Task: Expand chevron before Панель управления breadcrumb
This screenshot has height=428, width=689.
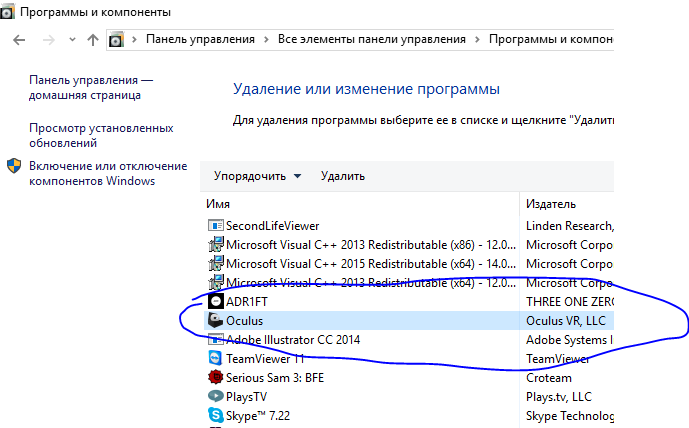Action: click(134, 40)
